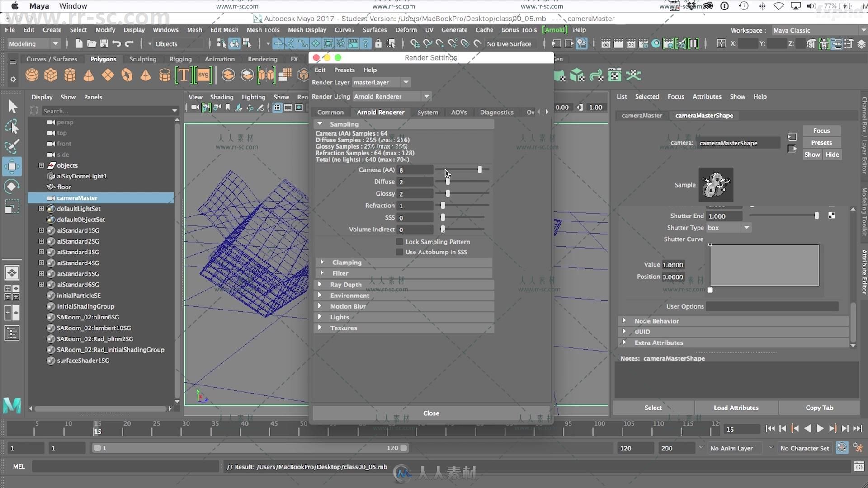Screen dimensions: 868x488
Task: Switch to the AOVs tab
Action: point(458,112)
